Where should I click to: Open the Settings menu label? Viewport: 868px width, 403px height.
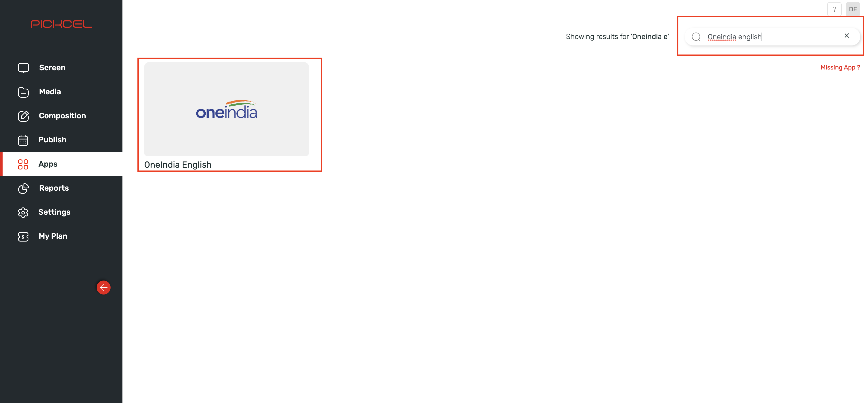[54, 212]
